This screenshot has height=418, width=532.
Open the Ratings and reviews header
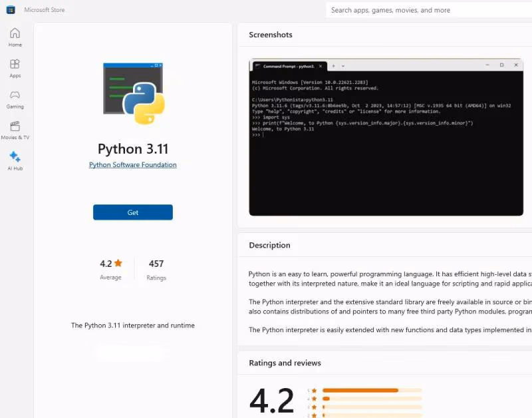point(285,363)
